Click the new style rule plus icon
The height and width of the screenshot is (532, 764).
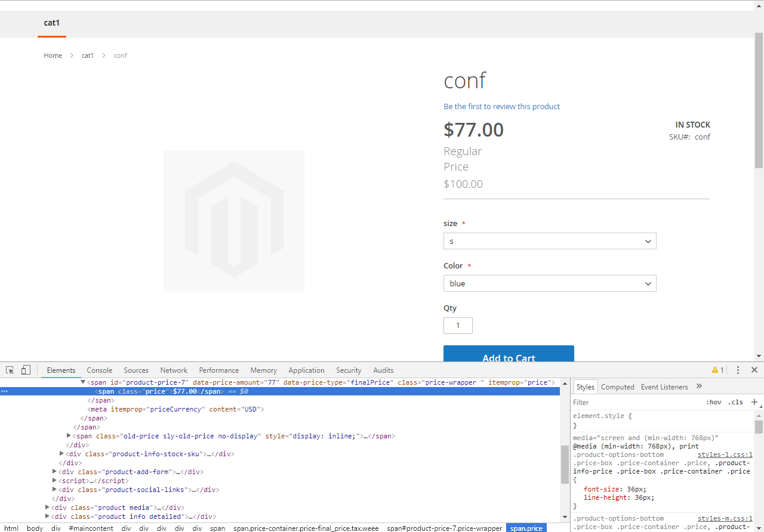tap(754, 403)
